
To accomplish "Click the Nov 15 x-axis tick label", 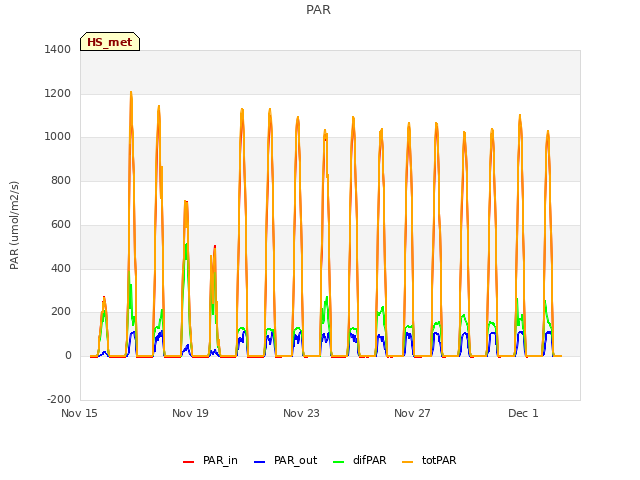I will [79, 413].
